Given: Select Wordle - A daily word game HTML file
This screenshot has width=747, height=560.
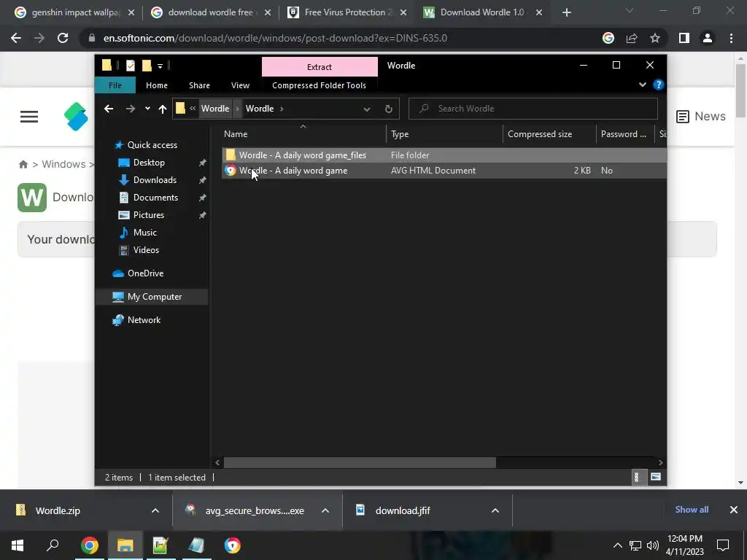Looking at the screenshot, I should 444,171.
